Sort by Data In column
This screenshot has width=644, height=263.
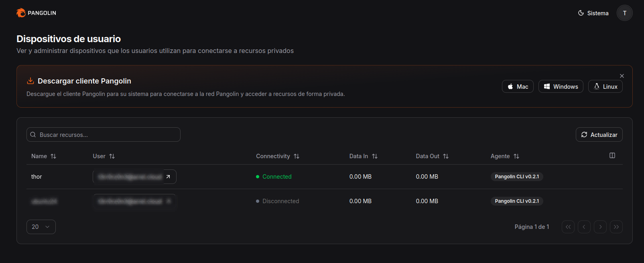[363, 156]
